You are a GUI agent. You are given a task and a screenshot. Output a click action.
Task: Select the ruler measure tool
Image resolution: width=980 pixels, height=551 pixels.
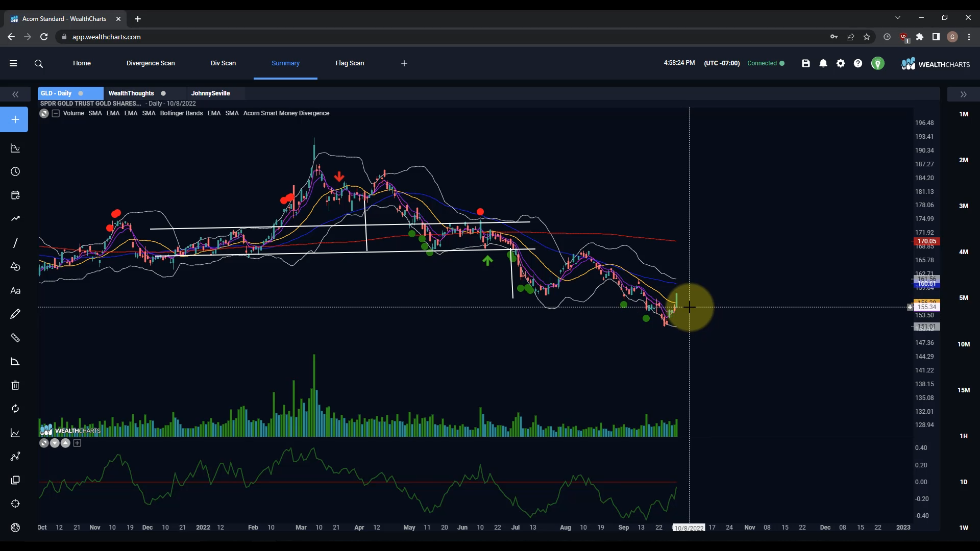pos(15,338)
